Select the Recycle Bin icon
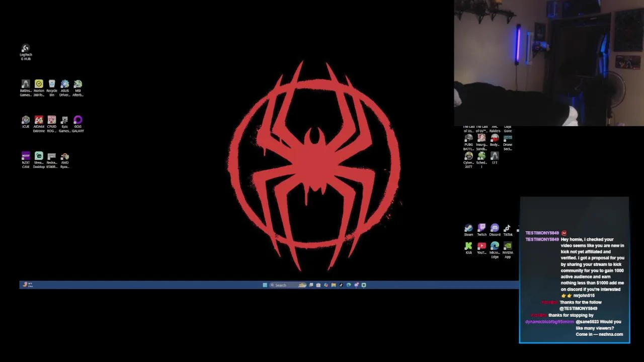Viewport: 644px width, 362px height. [x=52, y=88]
